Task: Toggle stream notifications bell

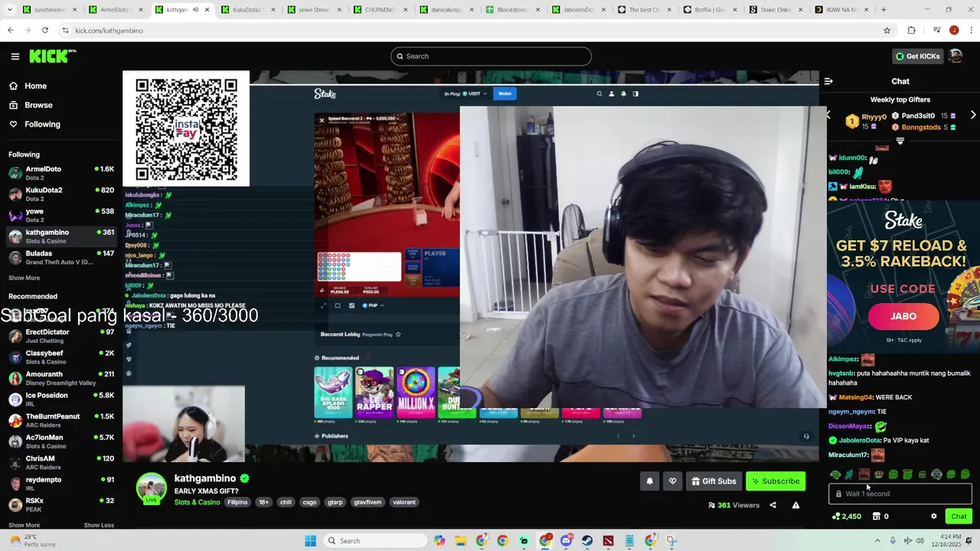Action: [650, 481]
